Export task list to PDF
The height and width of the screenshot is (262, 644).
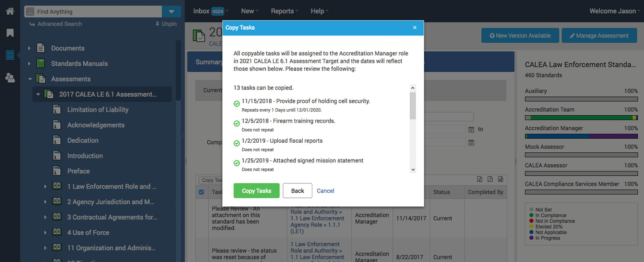coord(490,179)
